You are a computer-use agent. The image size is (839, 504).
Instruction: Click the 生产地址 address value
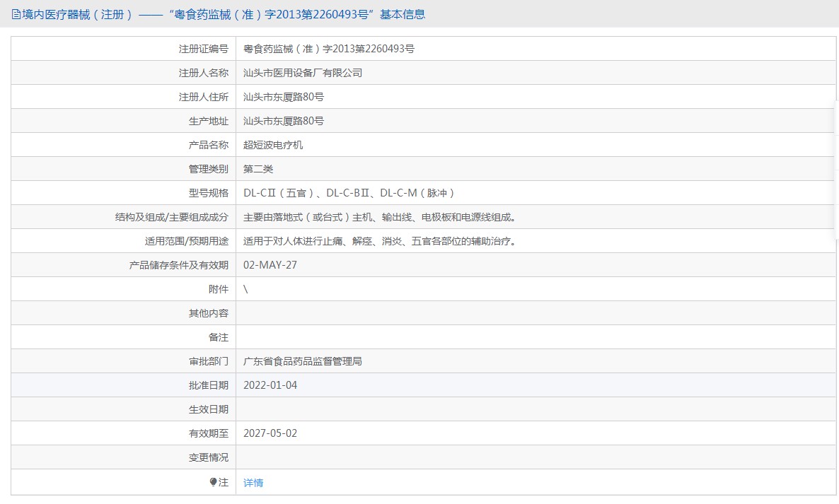[283, 121]
